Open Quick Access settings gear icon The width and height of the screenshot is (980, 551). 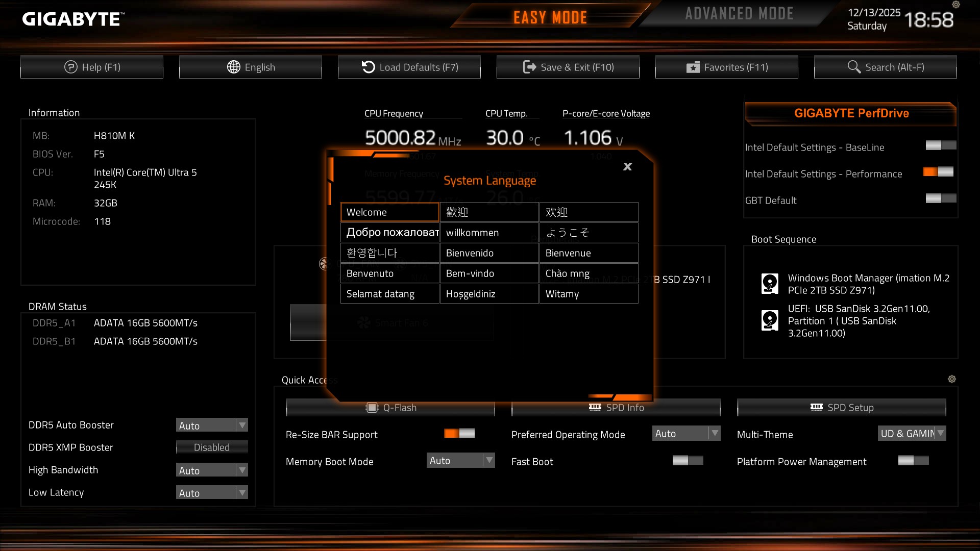pos(951,379)
